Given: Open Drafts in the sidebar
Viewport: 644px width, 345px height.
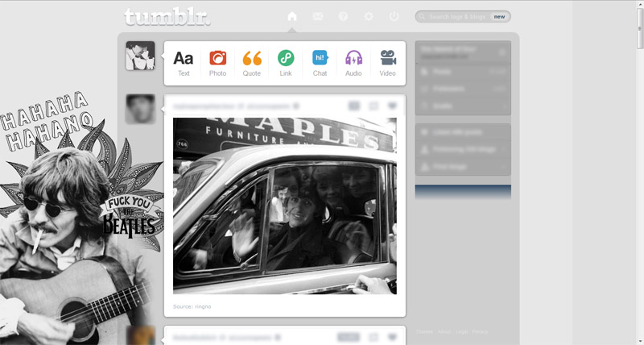Looking at the screenshot, I should point(463,106).
